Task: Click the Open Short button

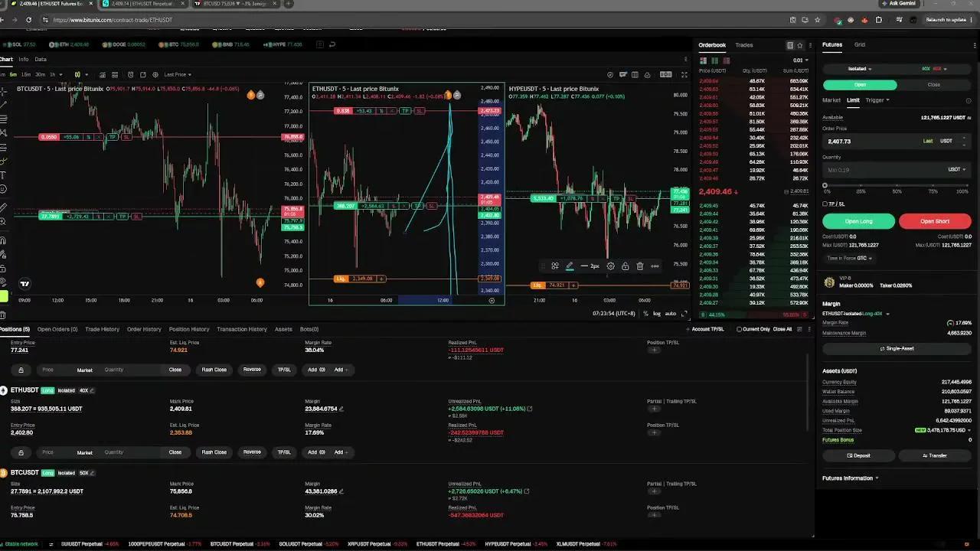Action: [935, 221]
